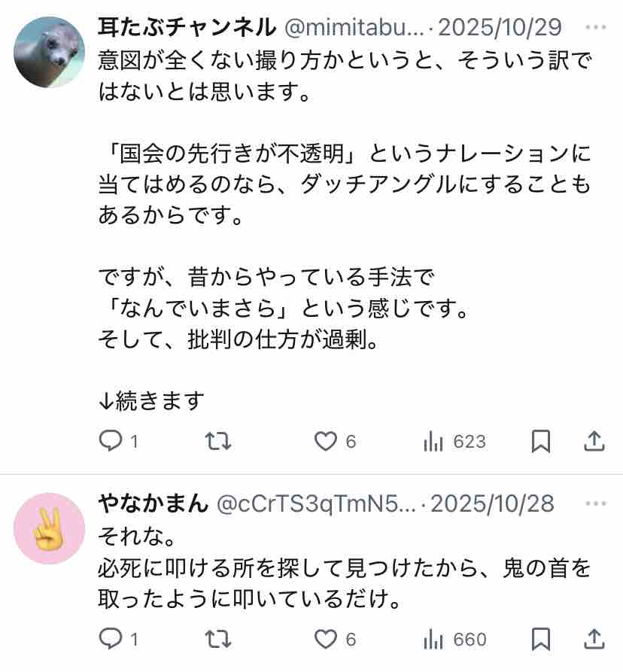The width and height of the screenshot is (623, 672).
Task: Open the やなかまん display name link
Action: point(153,503)
